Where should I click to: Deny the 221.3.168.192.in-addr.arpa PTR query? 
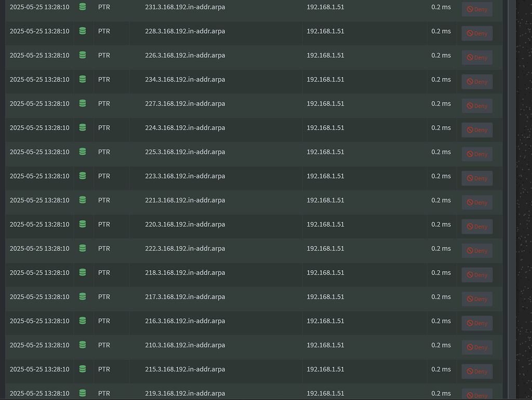coord(476,202)
